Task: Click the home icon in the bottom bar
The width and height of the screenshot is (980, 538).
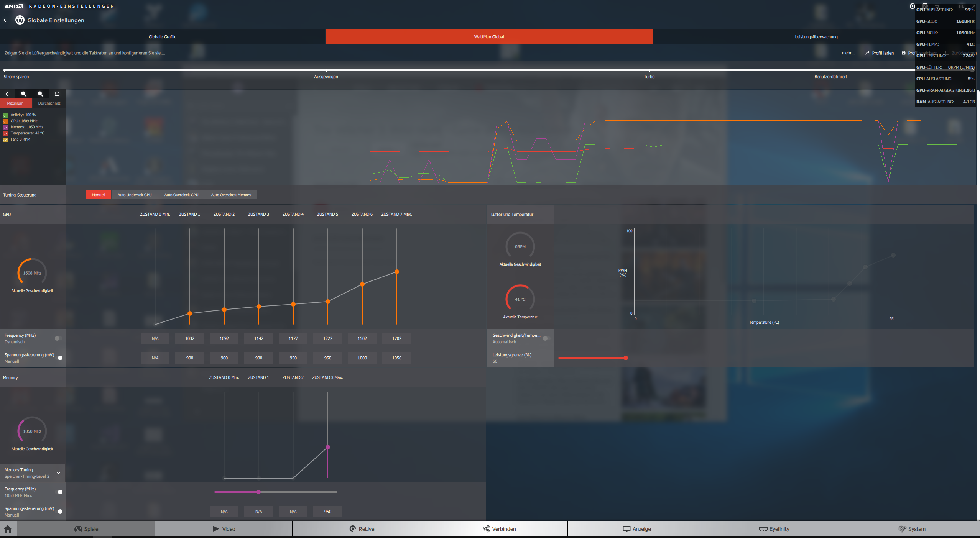Action: (8, 529)
